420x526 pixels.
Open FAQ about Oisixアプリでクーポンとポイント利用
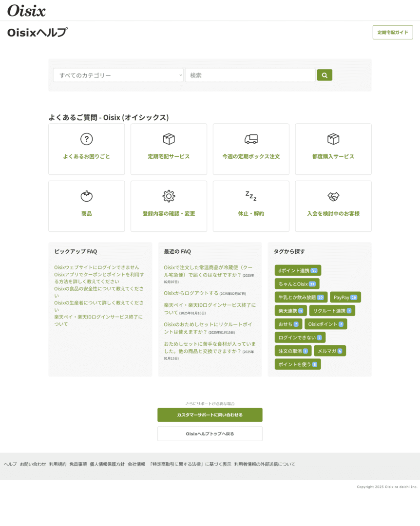tap(99, 278)
